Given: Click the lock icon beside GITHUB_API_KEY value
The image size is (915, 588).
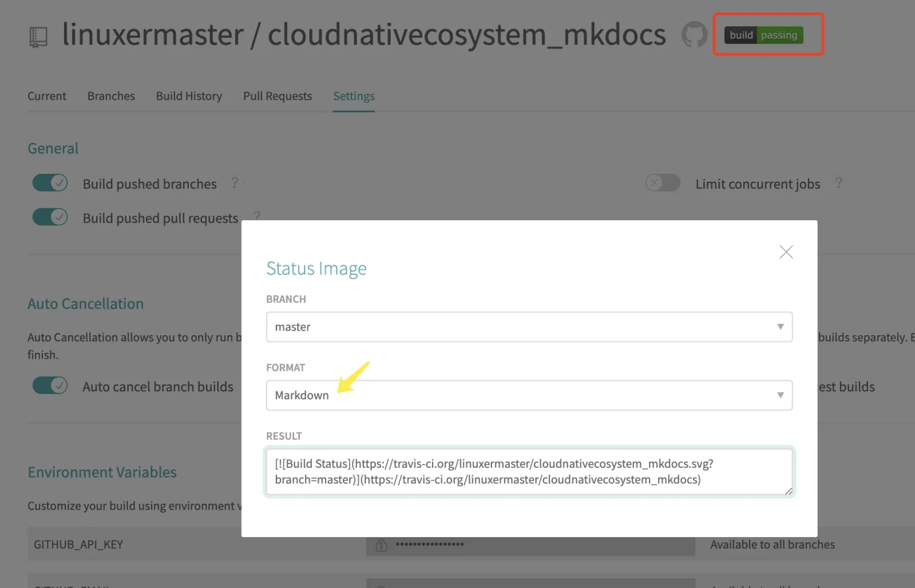Looking at the screenshot, I should pyautogui.click(x=382, y=544).
